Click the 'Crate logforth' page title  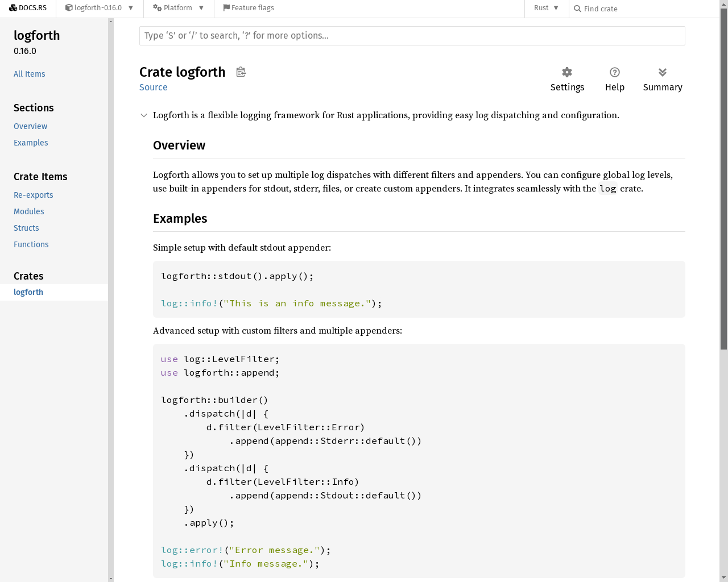click(x=183, y=72)
